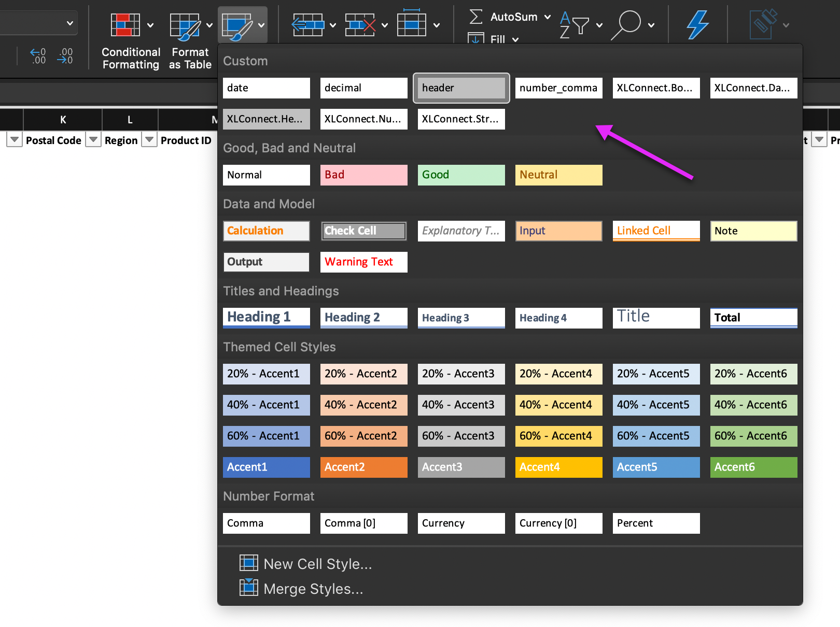Click the Delete cells icon
840x627 pixels.
(360, 24)
